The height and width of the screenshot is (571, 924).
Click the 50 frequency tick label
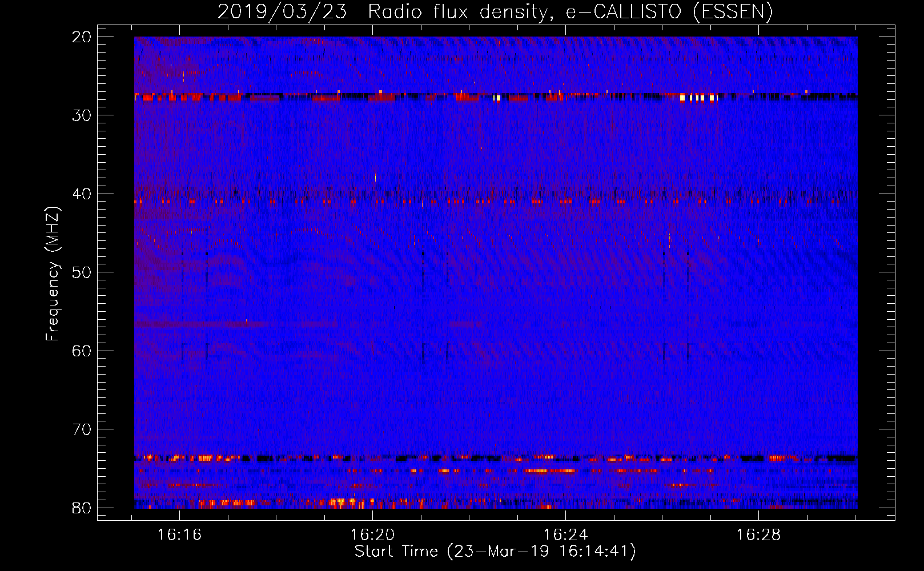[82, 272]
